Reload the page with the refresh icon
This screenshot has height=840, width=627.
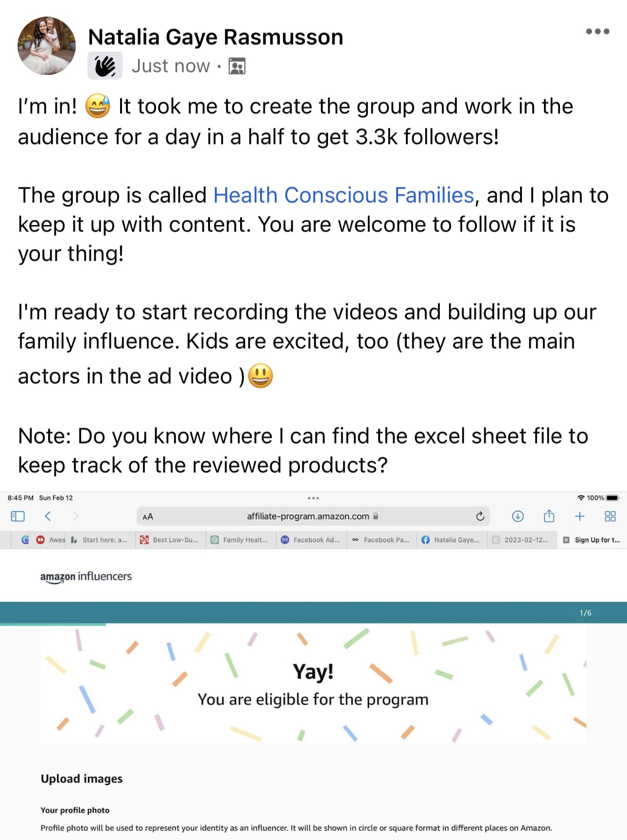[x=480, y=517]
